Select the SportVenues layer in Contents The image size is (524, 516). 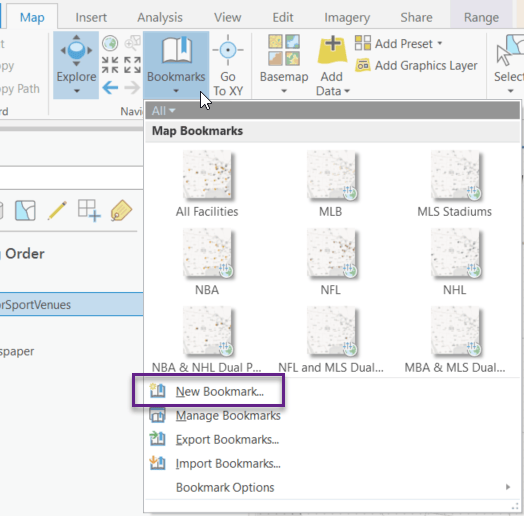pos(72,304)
